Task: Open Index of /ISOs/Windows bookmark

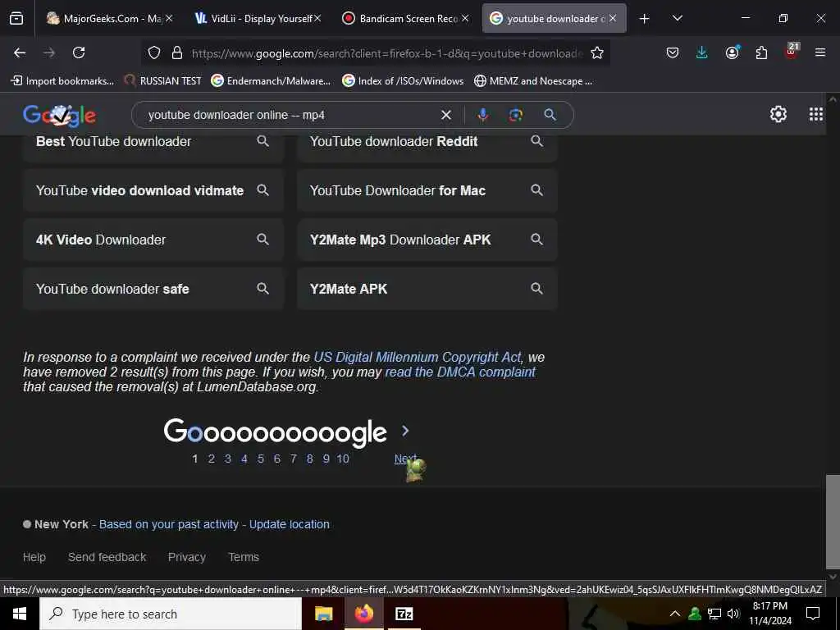Action: pos(403,81)
